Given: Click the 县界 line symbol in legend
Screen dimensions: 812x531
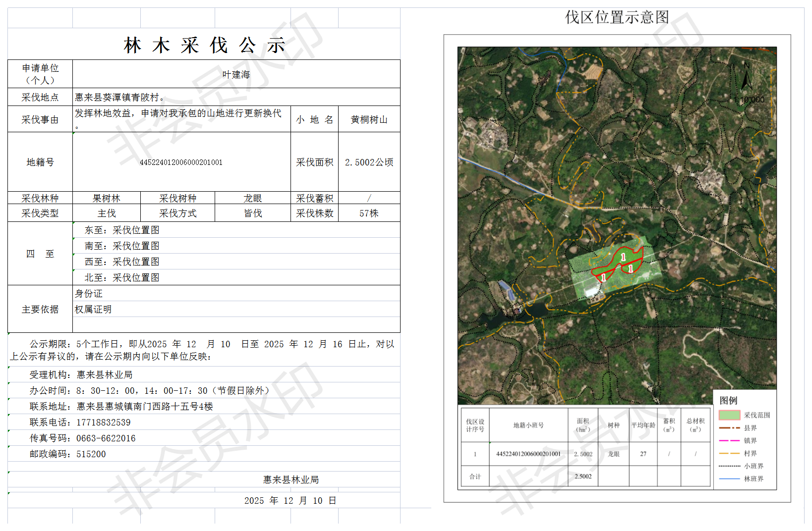Looking at the screenshot, I should pyautogui.click(x=729, y=428).
